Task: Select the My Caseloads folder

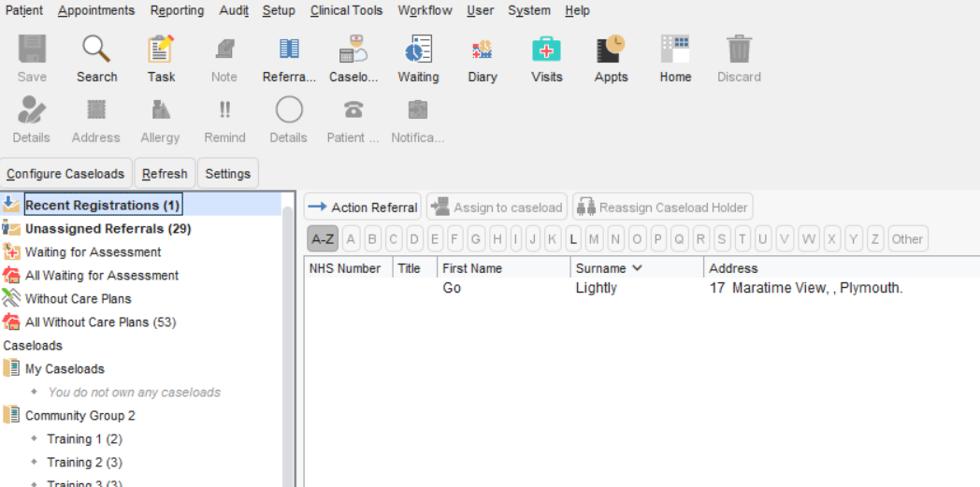Action: (x=65, y=369)
